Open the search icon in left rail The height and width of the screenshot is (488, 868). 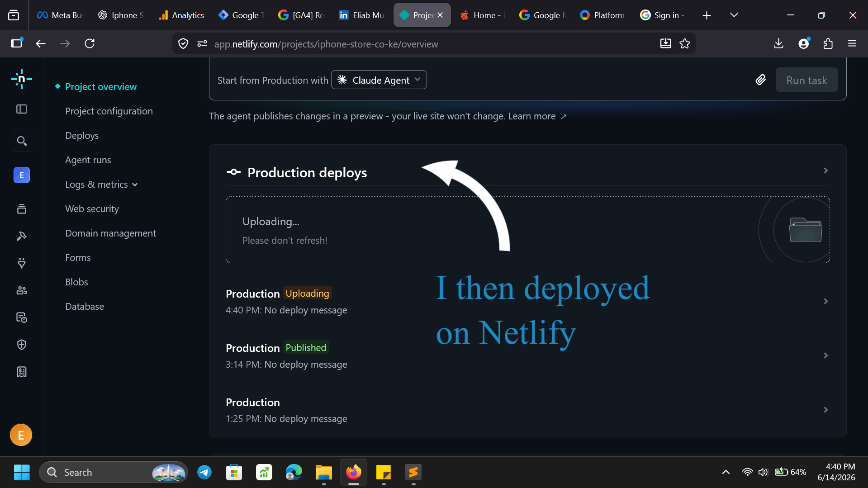point(22,141)
